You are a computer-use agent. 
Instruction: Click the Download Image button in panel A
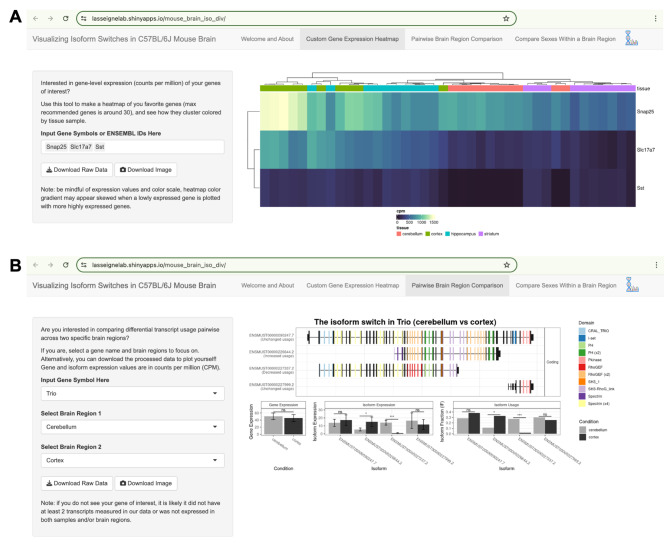(x=145, y=170)
